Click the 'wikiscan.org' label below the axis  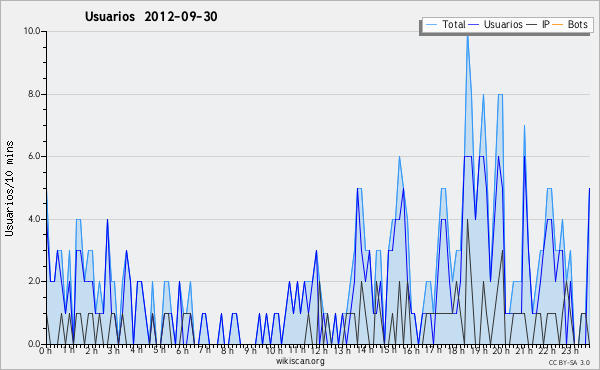(300, 361)
